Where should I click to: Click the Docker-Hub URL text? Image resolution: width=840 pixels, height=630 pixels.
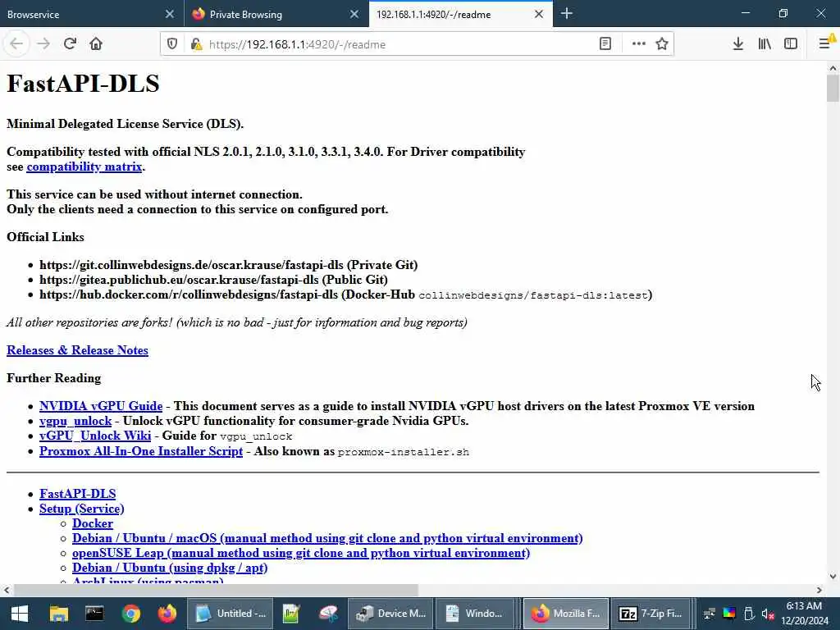click(189, 294)
